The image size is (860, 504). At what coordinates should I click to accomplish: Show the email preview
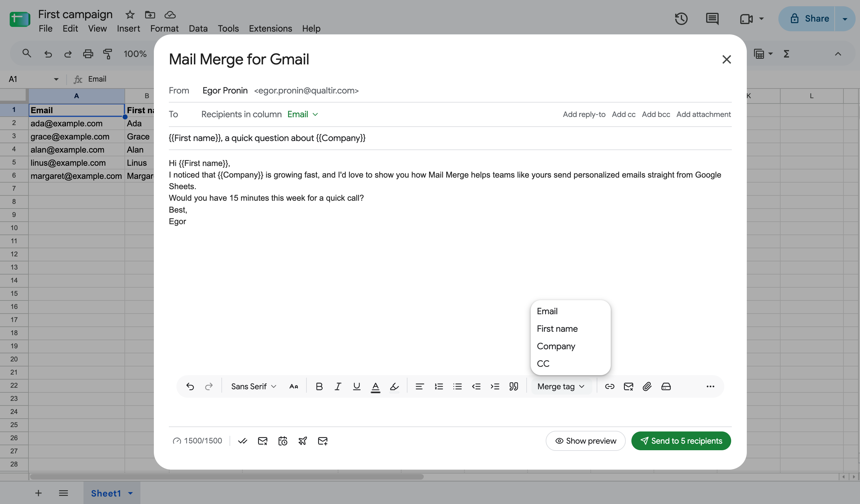pos(586,441)
